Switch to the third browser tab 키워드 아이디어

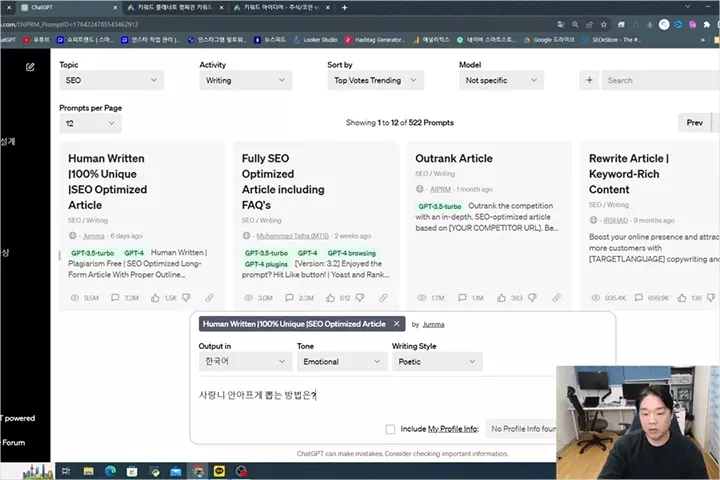click(281, 7)
